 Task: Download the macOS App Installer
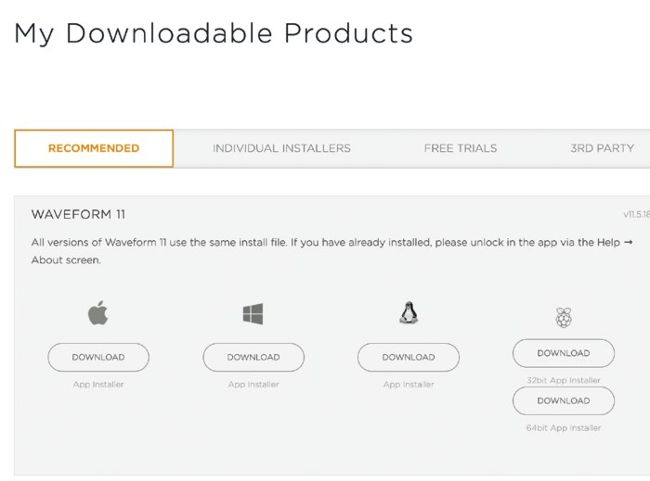[98, 357]
